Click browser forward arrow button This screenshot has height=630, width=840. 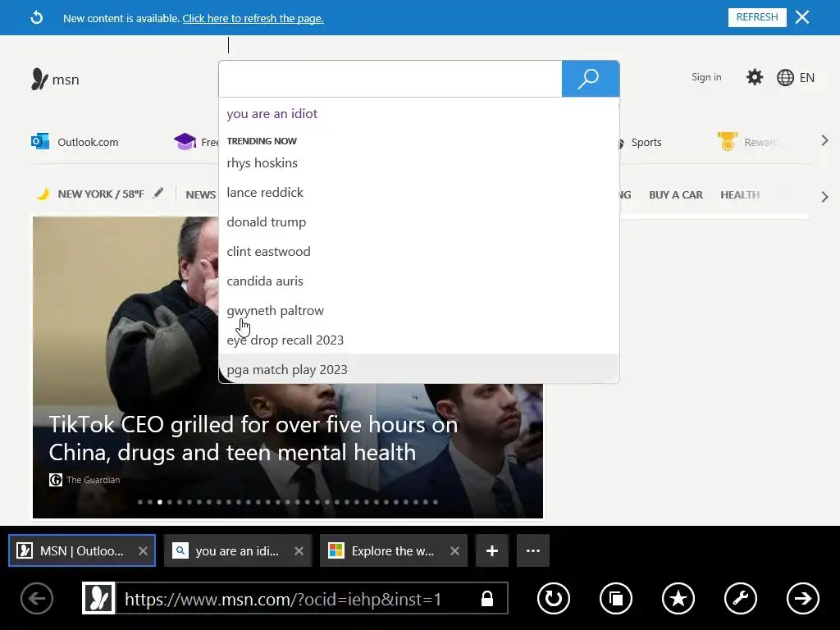(x=802, y=598)
